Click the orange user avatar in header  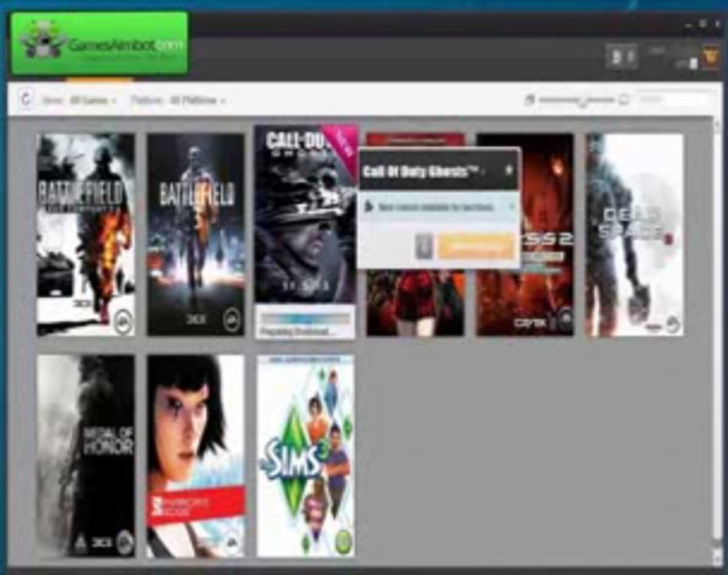pyautogui.click(x=710, y=58)
